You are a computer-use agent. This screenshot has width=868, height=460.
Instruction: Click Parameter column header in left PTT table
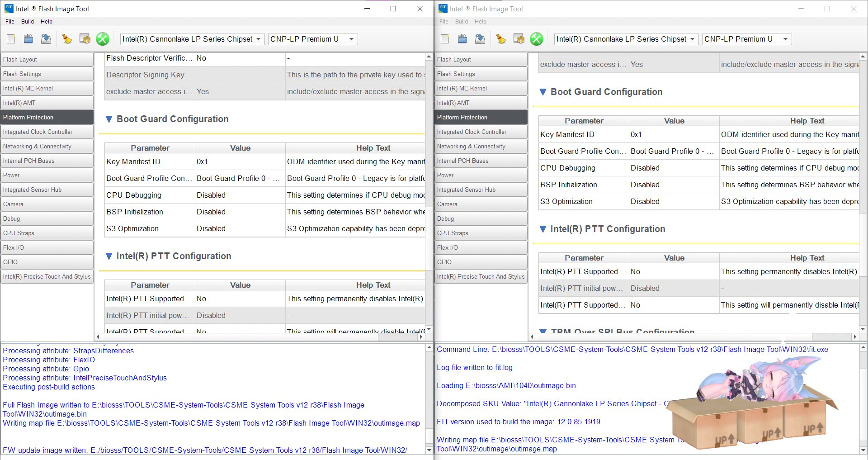[150, 285]
